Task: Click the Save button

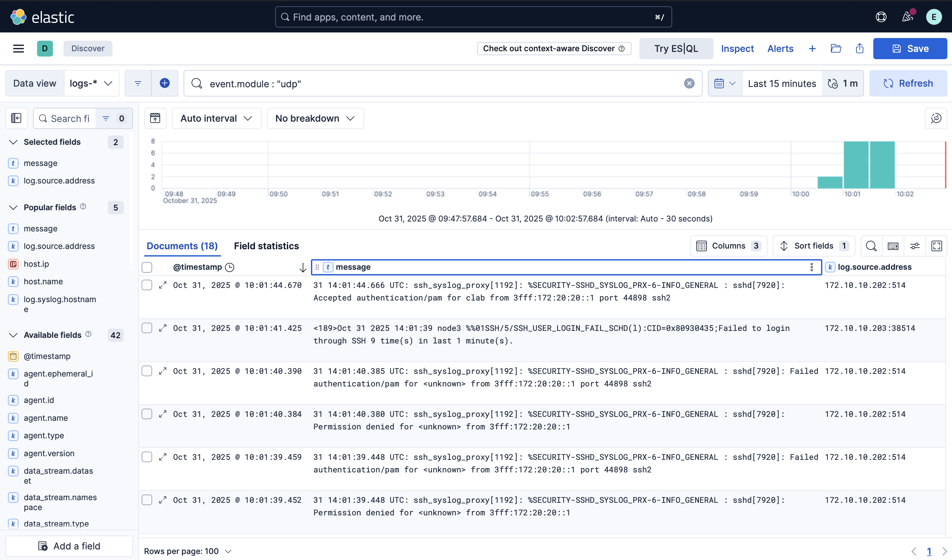Action: click(x=910, y=48)
